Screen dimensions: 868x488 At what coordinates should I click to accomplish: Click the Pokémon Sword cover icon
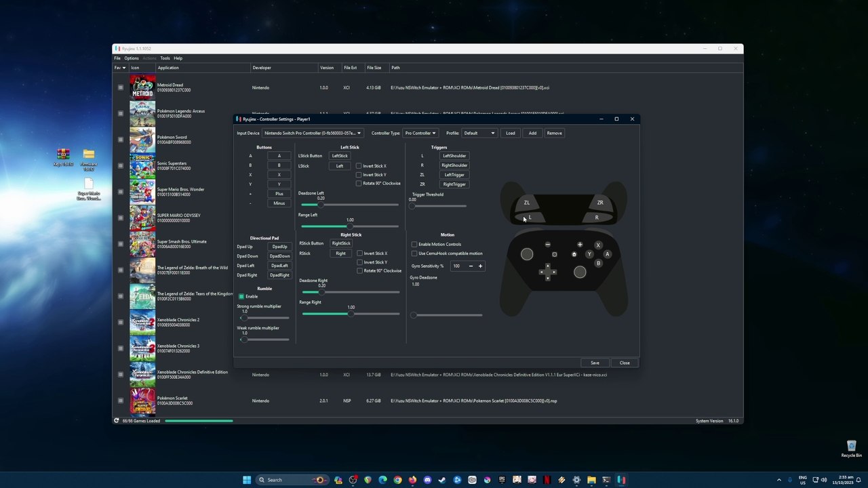(142, 140)
